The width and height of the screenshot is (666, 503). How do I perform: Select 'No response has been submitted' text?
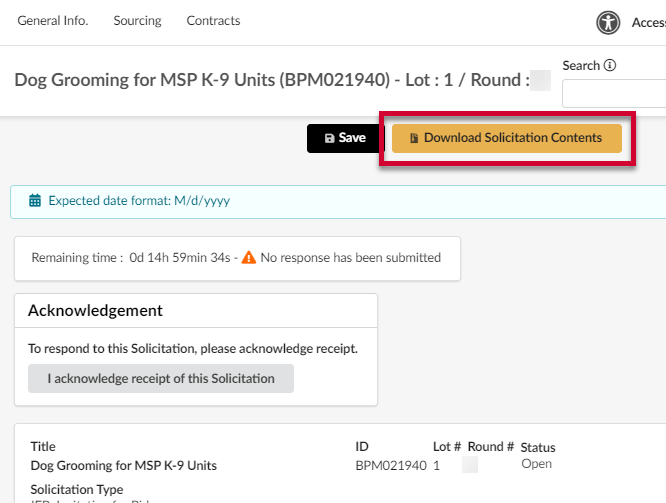[x=350, y=257]
